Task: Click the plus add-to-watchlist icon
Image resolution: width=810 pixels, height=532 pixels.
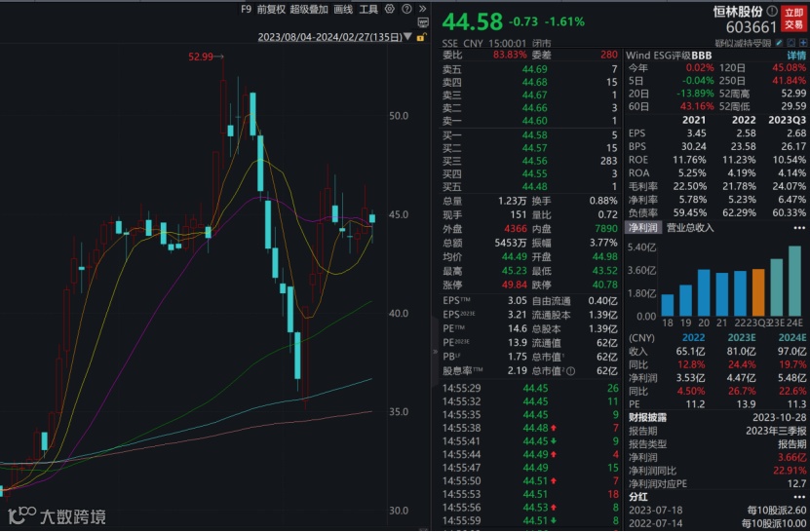Action: point(803,43)
